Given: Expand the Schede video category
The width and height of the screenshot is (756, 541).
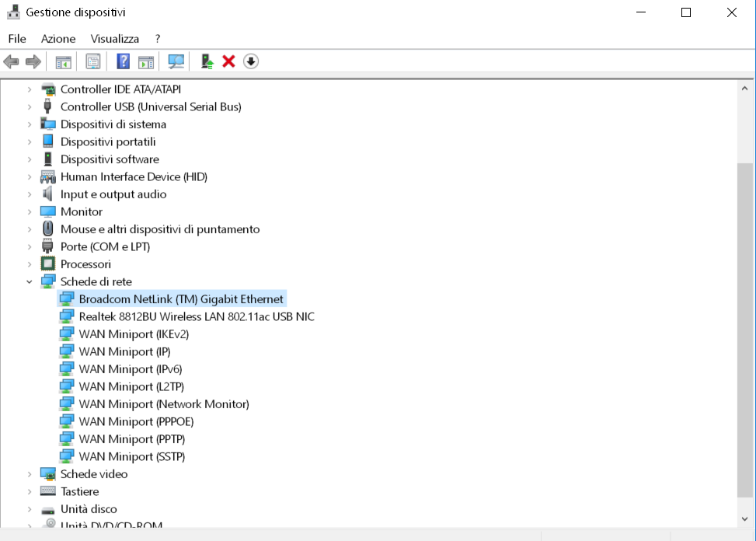Looking at the screenshot, I should [x=30, y=474].
